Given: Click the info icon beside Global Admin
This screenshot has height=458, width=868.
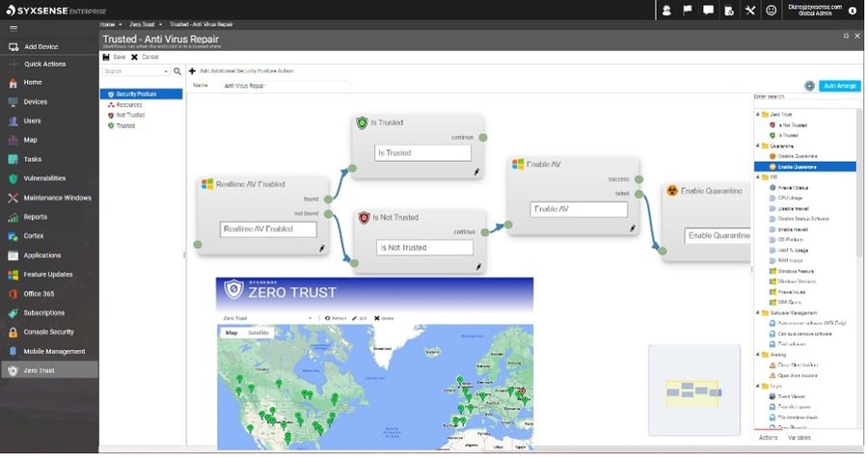Looking at the screenshot, I should [853, 11].
